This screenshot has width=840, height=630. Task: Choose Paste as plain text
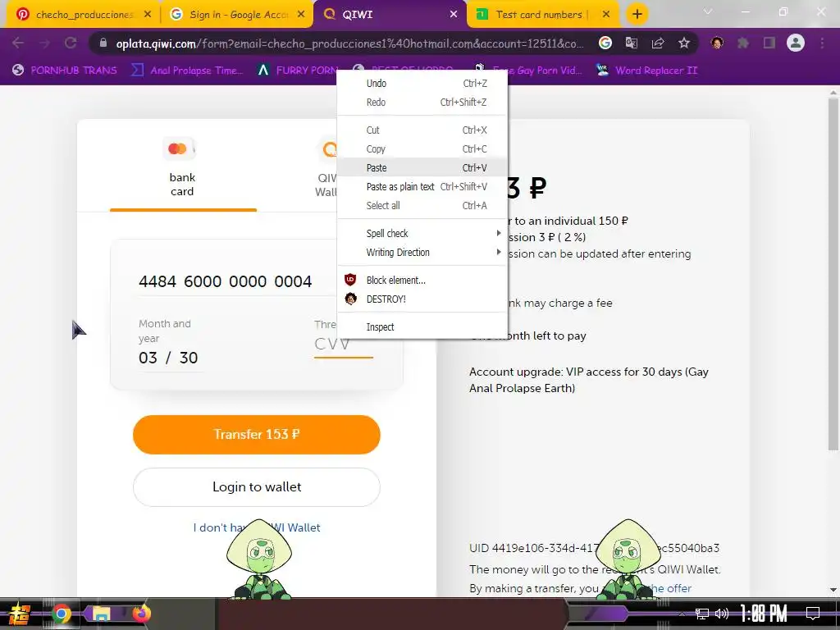[x=422, y=186]
